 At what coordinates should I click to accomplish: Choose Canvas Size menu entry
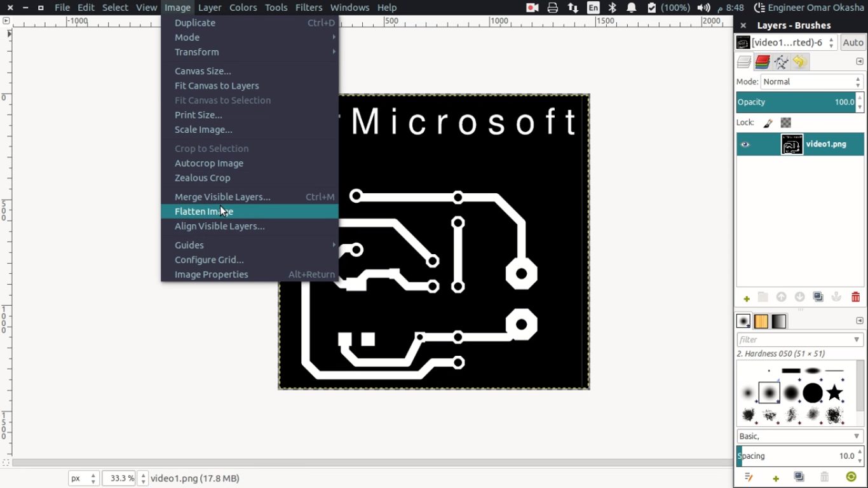coord(250,71)
